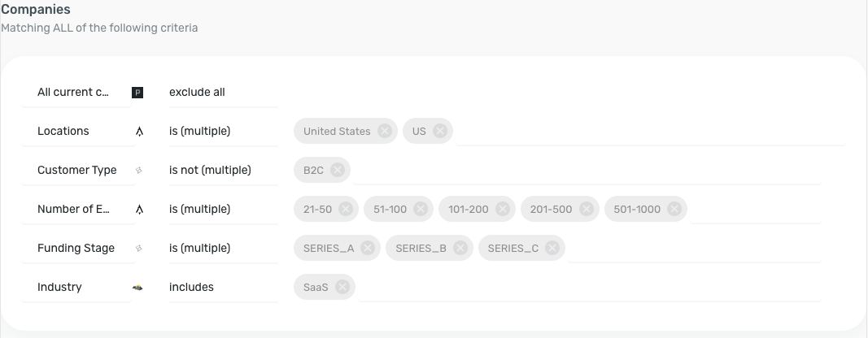Screen dimensions: 868x338
Task: Change the Industry 'includes' operator
Action: (x=223, y=287)
